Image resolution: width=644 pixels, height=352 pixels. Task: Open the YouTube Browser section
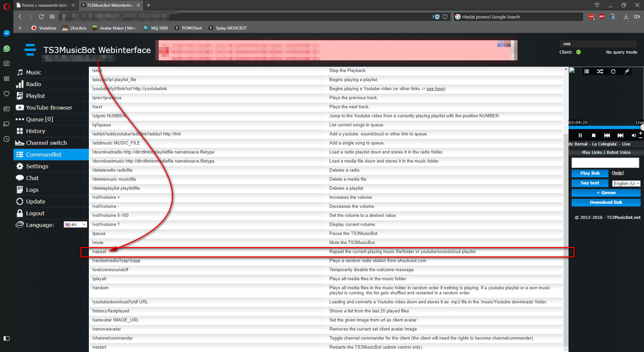tap(51, 108)
